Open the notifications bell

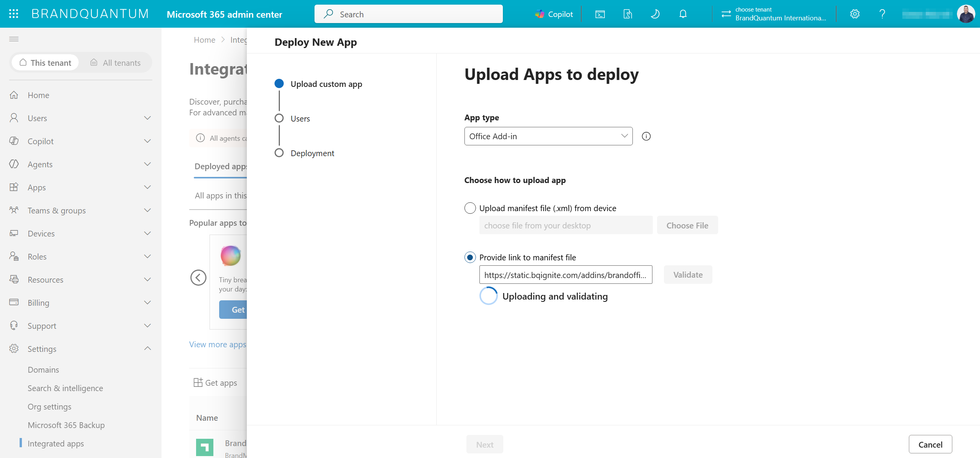click(x=683, y=14)
